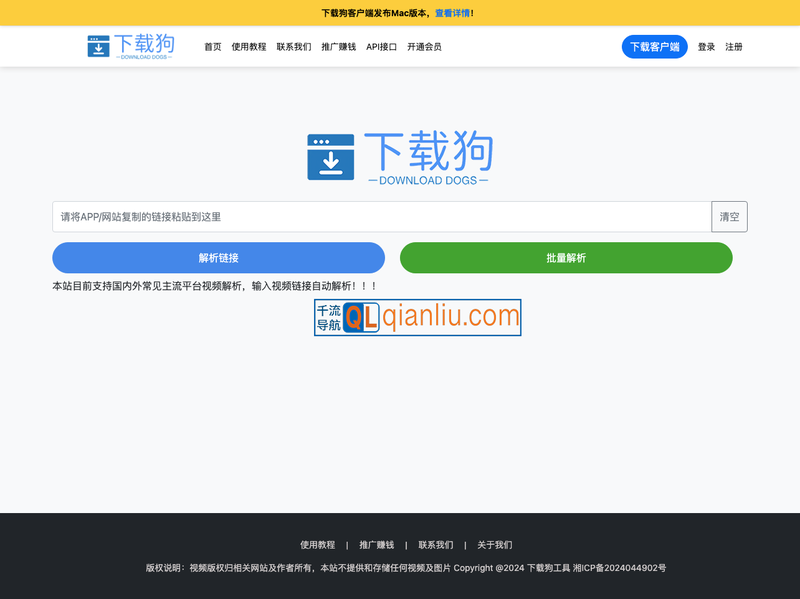
Task: Select 开通会员 from the navigation
Action: pos(424,46)
